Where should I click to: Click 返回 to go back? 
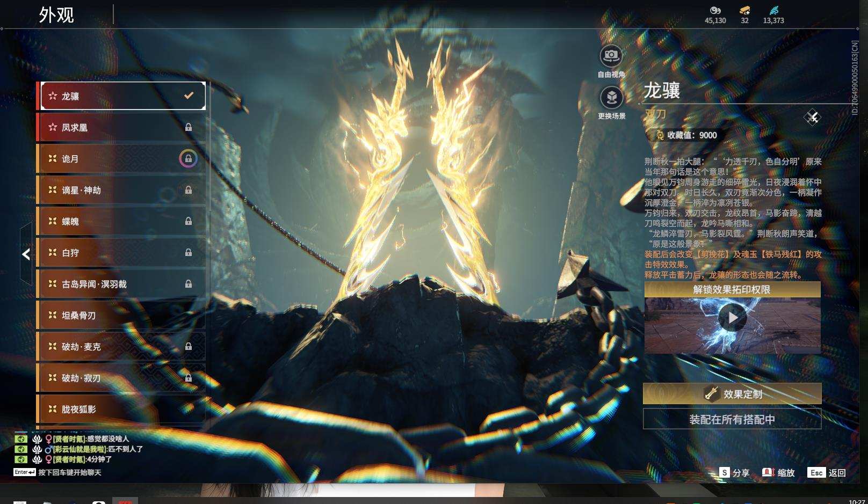(x=837, y=473)
